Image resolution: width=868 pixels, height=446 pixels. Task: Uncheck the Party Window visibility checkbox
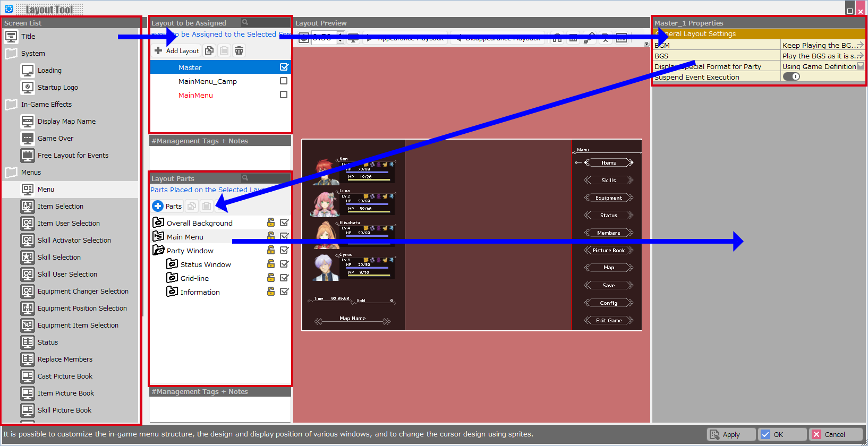[x=284, y=250]
